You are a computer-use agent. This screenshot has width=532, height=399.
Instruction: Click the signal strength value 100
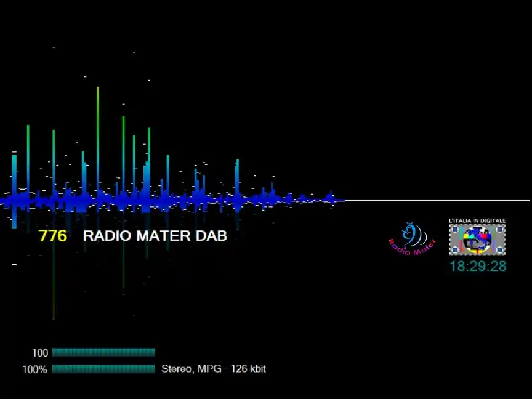[40, 353]
